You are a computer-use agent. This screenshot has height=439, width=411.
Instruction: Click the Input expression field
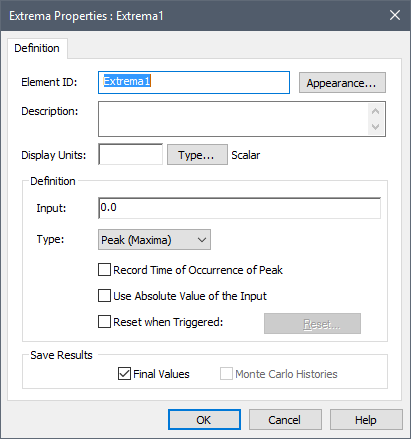(239, 208)
